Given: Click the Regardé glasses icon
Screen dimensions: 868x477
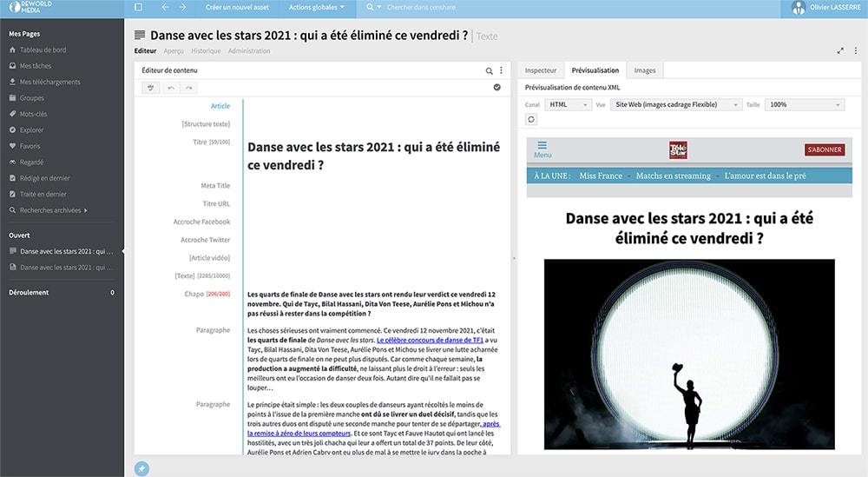Looking at the screenshot, I should tap(12, 162).
